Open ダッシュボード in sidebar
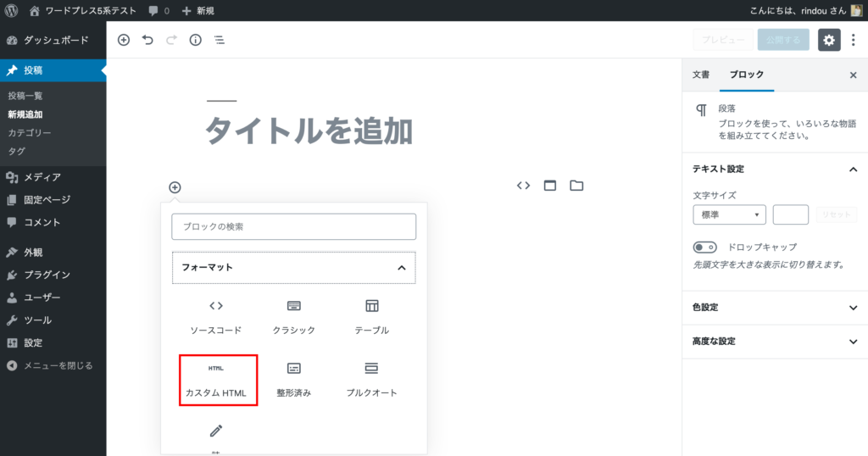Viewport: 868px width, 456px height. coord(53,40)
